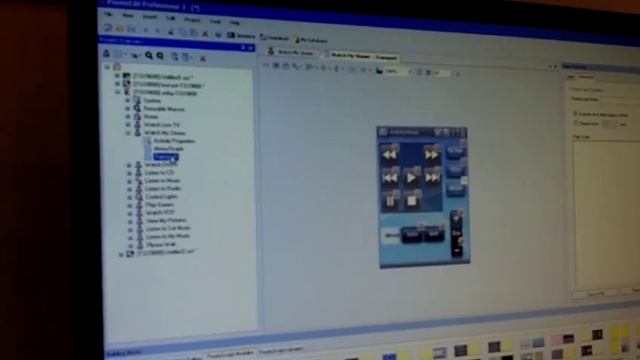The image size is (640, 360).
Task: Toggle the first checkbox in properties panel
Action: [575, 114]
